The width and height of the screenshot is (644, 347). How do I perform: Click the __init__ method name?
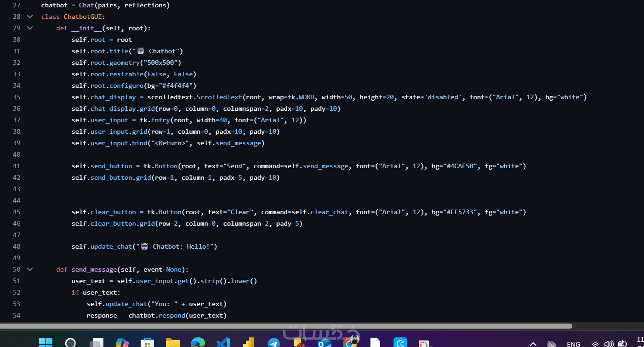coord(86,28)
